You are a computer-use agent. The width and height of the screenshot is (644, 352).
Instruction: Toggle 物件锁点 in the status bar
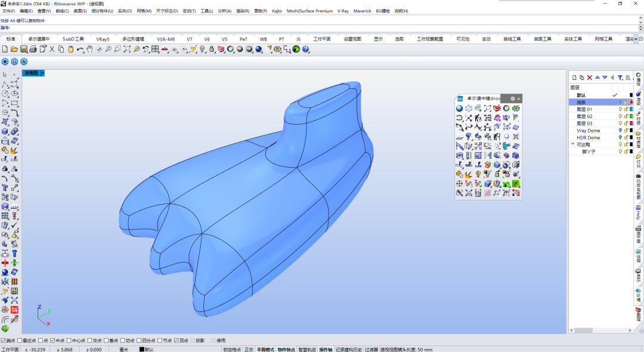[286, 350]
